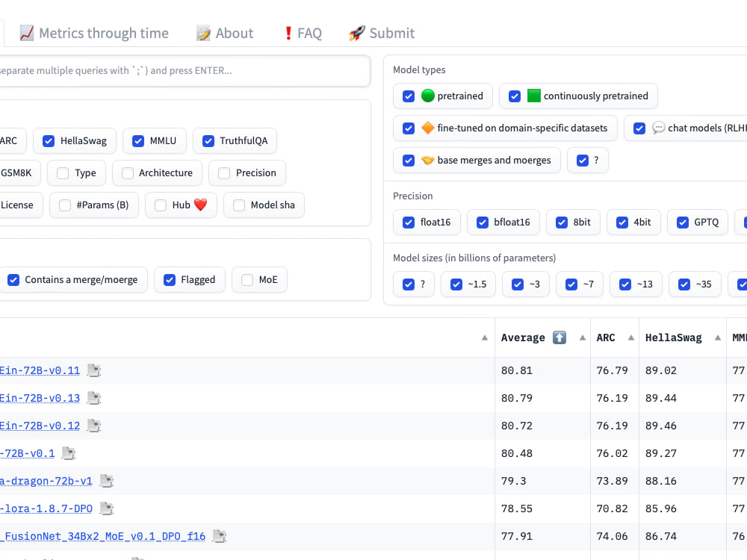Enable the Type column checkbox

coord(63,173)
